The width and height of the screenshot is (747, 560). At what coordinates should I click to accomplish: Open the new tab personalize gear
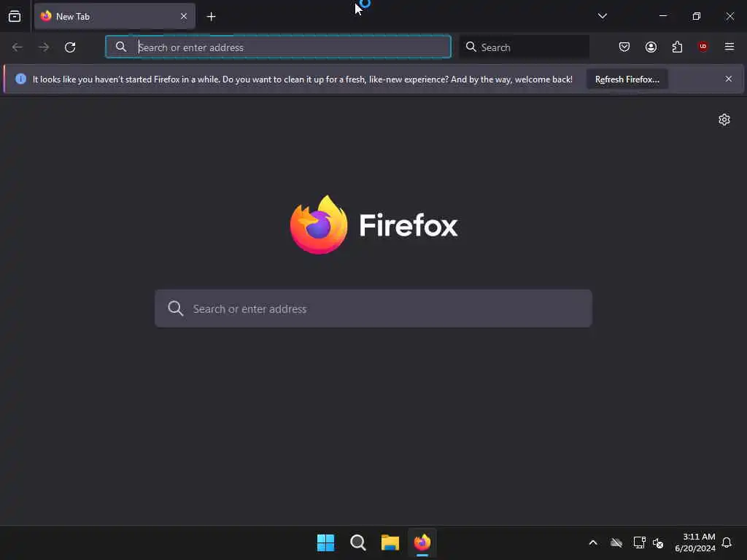click(x=724, y=120)
